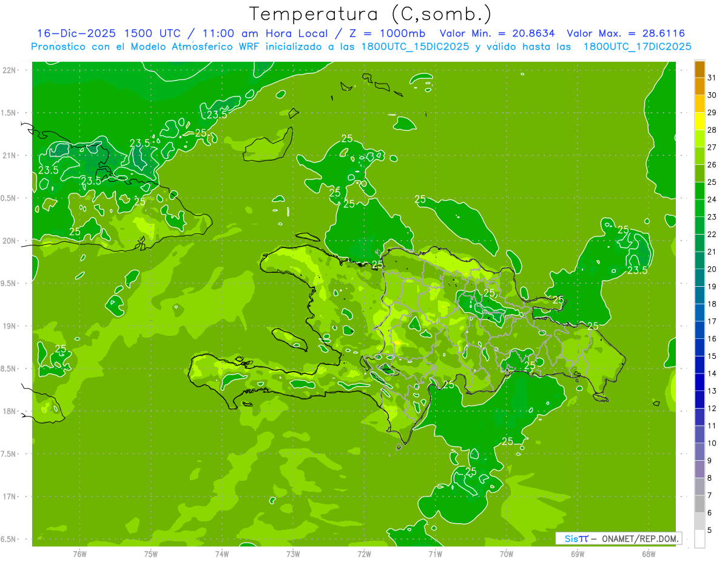Click the "69W" longitude label
The width and height of the screenshot is (728, 562).
click(x=578, y=554)
